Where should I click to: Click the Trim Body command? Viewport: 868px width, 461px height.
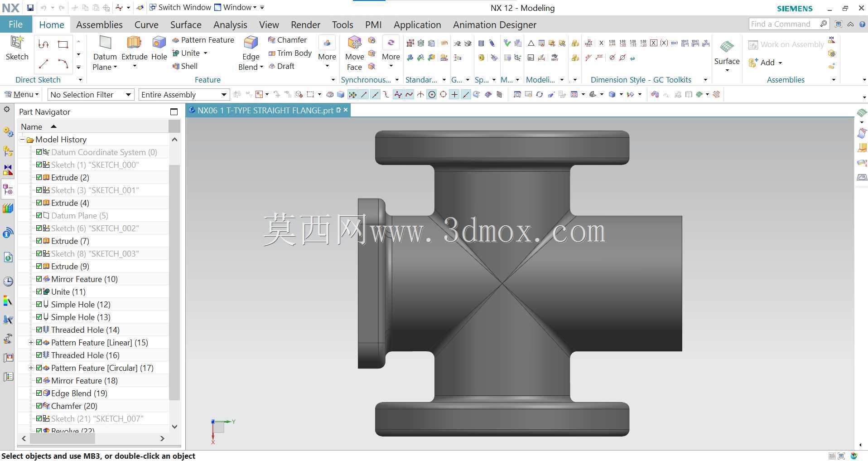point(290,53)
